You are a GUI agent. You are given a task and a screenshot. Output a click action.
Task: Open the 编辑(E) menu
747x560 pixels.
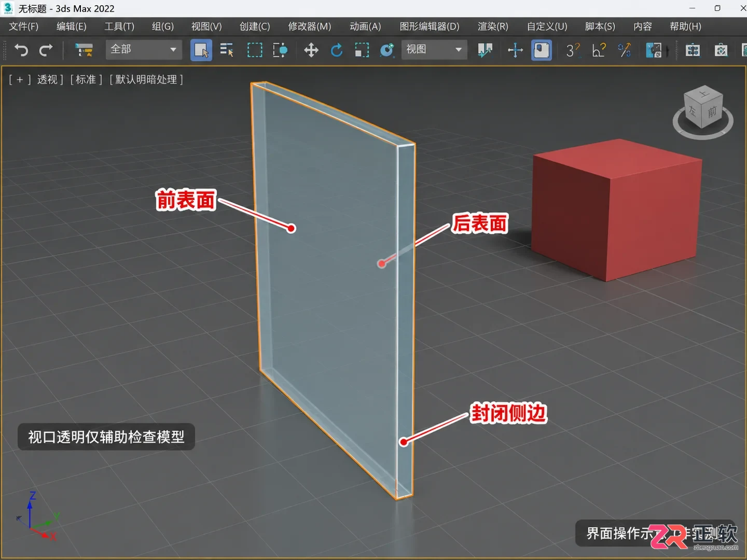[x=72, y=26]
